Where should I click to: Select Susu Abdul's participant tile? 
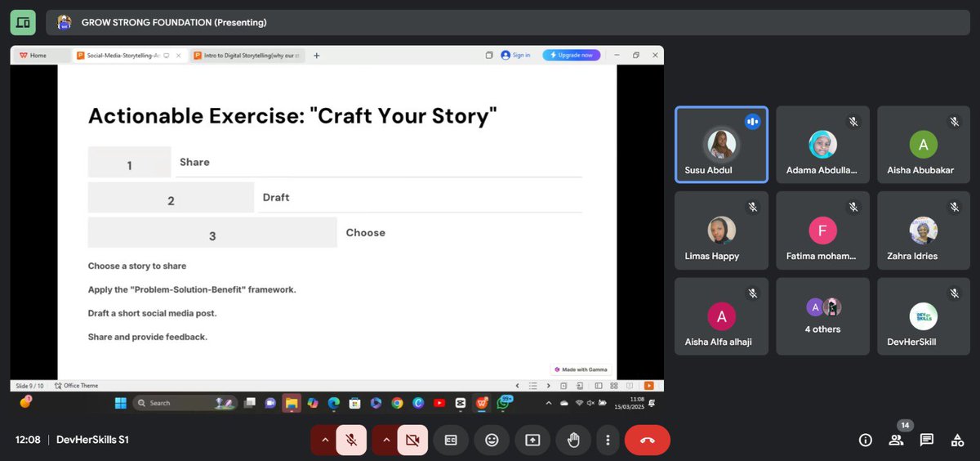point(721,145)
